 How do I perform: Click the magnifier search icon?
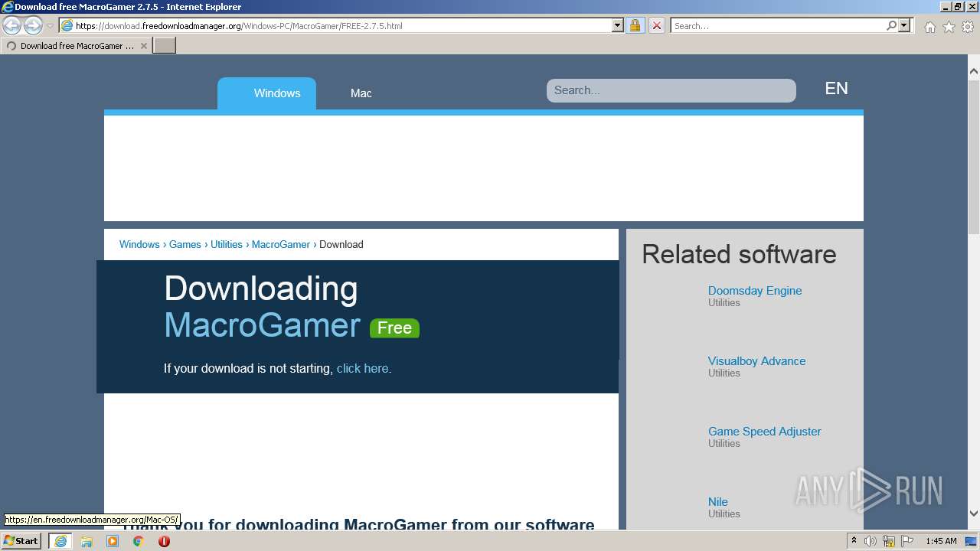point(891,25)
